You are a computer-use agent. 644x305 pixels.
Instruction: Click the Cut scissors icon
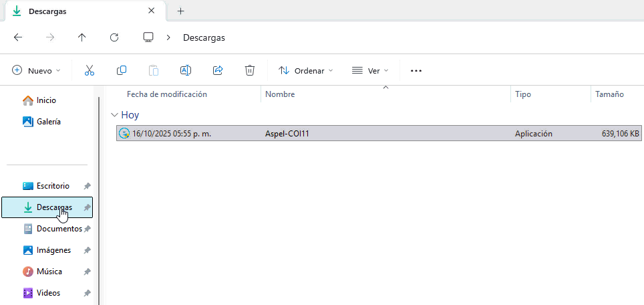90,70
